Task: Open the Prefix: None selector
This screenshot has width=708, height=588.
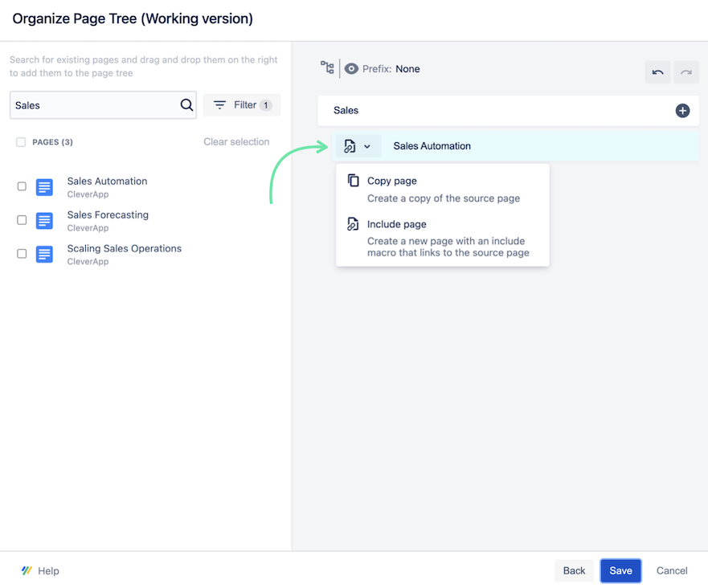Action: [390, 68]
